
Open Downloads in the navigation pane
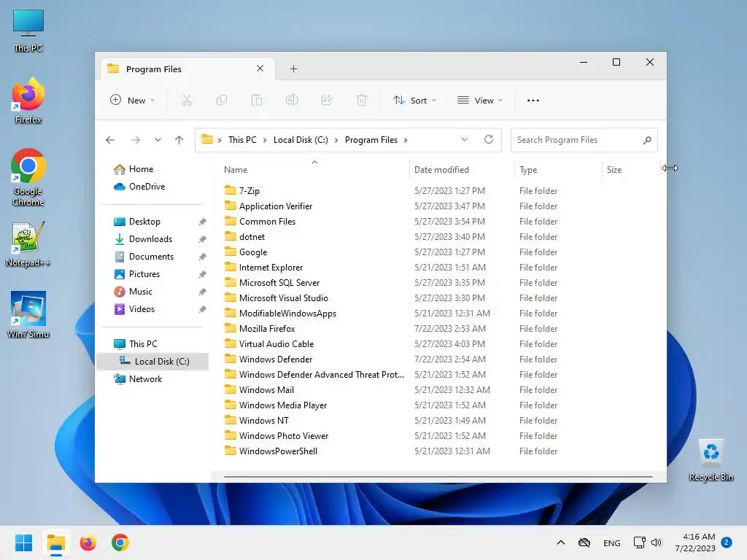[150, 239]
